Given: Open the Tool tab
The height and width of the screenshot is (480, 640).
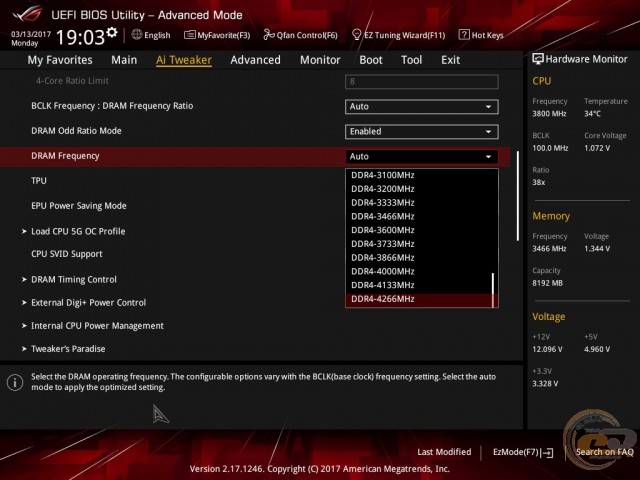Looking at the screenshot, I should (411, 60).
